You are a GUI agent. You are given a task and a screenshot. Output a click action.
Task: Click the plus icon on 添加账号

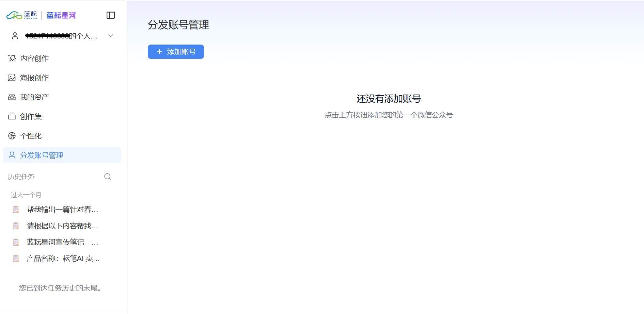159,52
